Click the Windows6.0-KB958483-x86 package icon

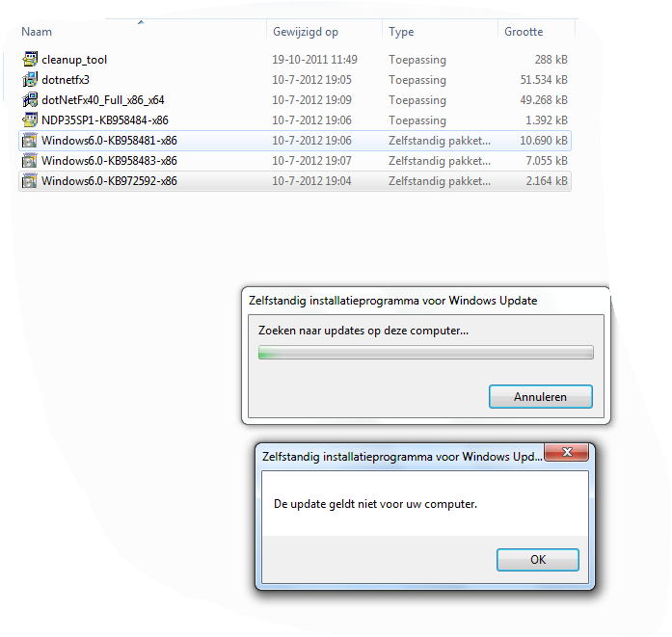30,160
